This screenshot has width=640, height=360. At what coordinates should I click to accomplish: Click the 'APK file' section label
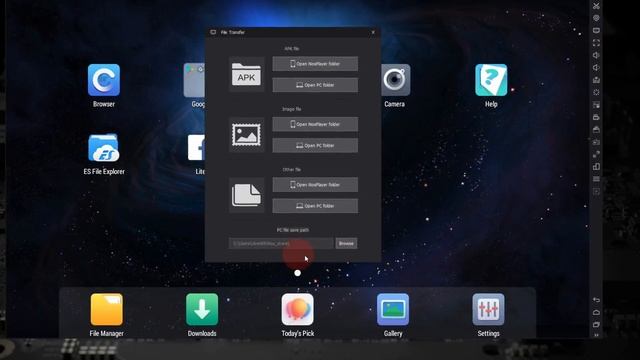pyautogui.click(x=291, y=49)
